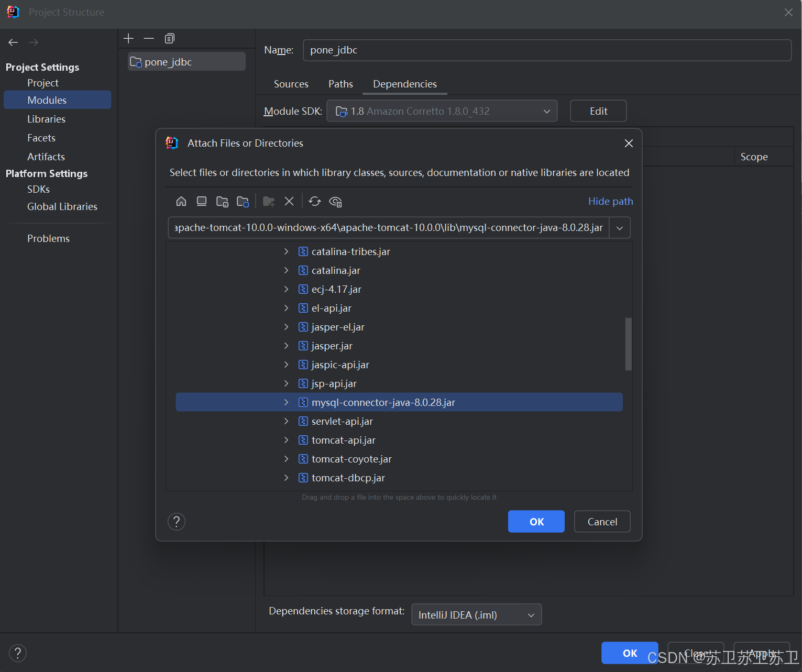
Task: Click OK button of Project Structure window
Action: (630, 653)
